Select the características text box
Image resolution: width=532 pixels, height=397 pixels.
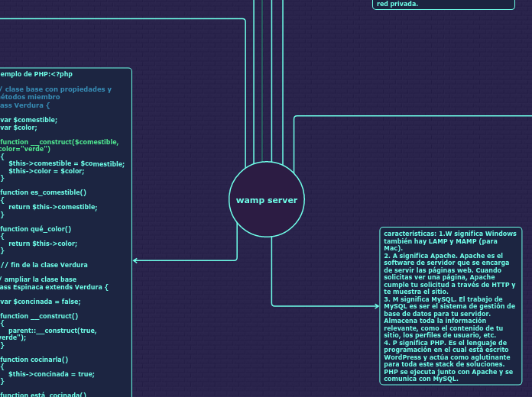tap(449, 305)
